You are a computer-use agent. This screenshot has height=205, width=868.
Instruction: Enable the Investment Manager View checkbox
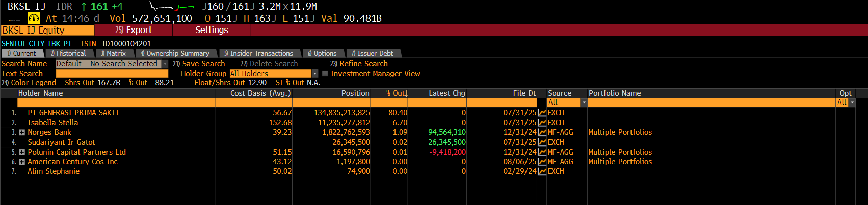click(325, 74)
